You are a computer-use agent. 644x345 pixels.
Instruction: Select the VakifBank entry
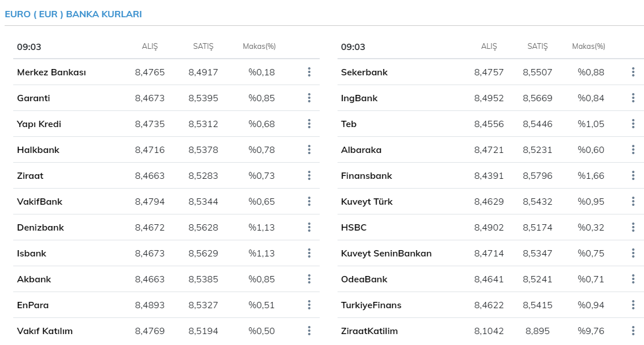(x=40, y=202)
